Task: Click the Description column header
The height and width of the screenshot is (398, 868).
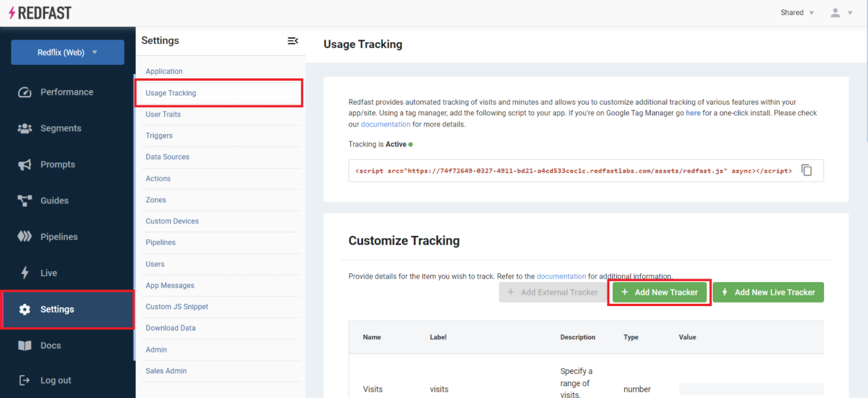Action: (577, 337)
